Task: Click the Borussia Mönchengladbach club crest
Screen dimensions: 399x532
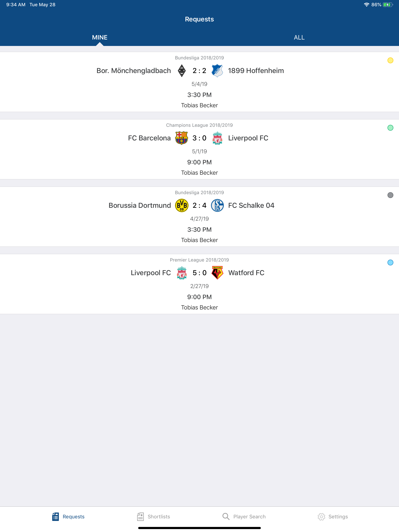Action: click(x=182, y=71)
